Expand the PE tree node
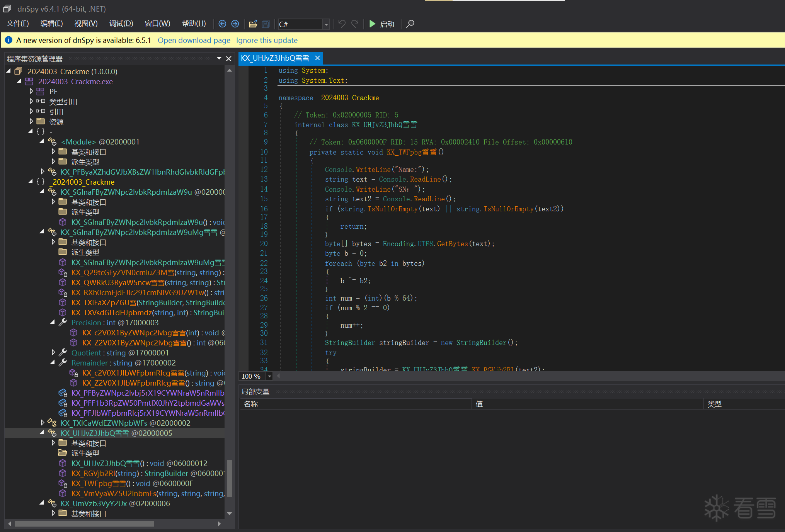 [x=31, y=92]
